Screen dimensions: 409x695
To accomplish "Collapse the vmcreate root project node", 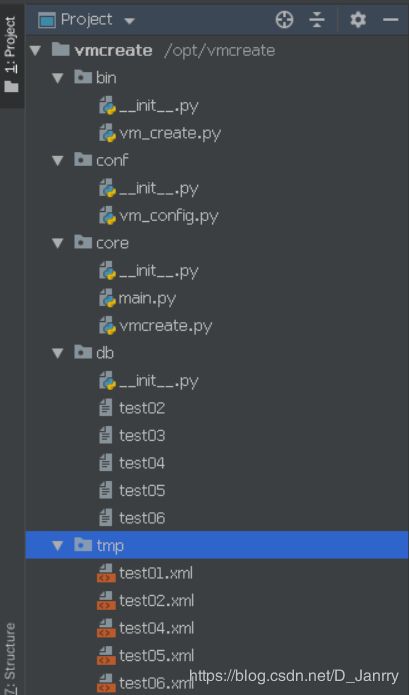I will (35, 51).
